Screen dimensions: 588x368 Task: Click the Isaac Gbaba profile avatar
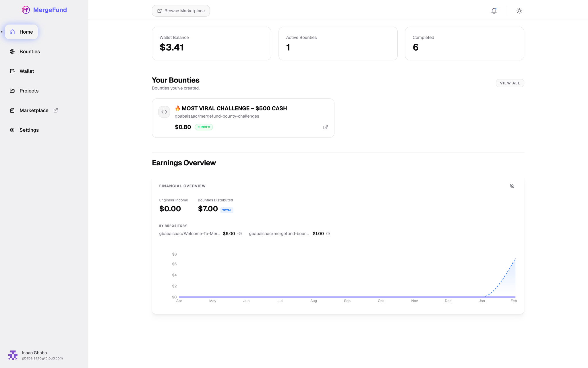point(13,355)
